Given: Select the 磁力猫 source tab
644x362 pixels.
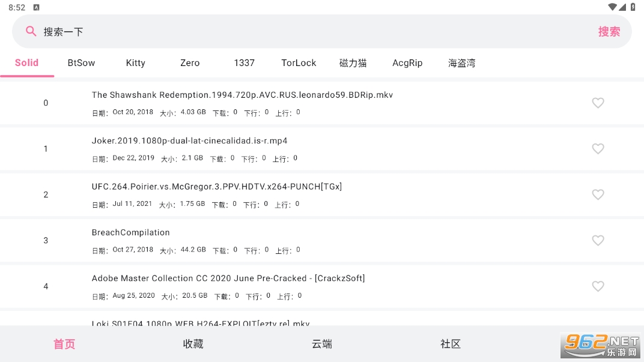Looking at the screenshot, I should [353, 63].
